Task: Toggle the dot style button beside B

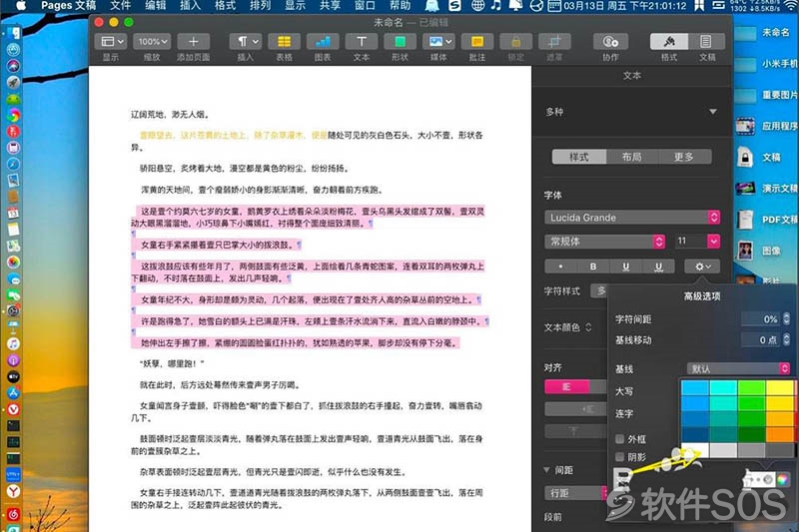Action: (x=560, y=266)
